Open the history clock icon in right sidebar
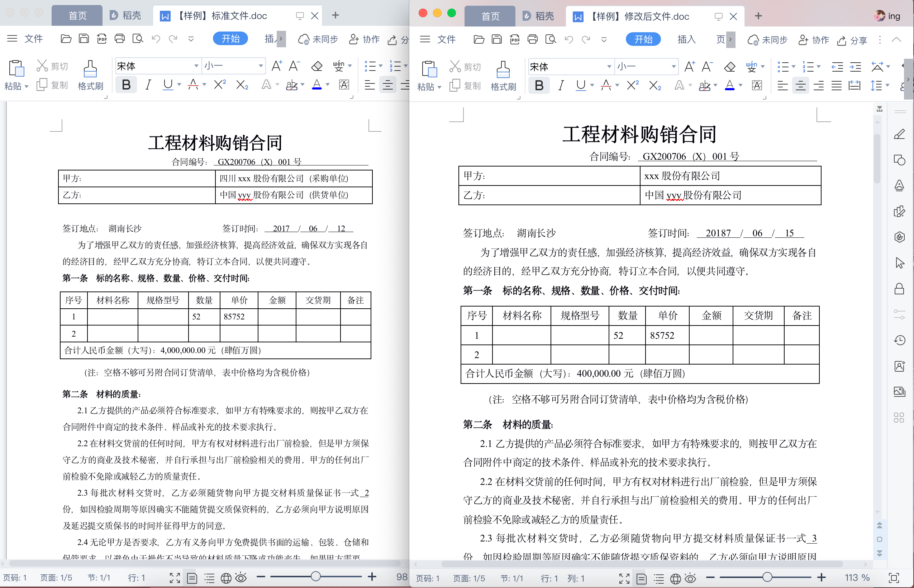 899,340
